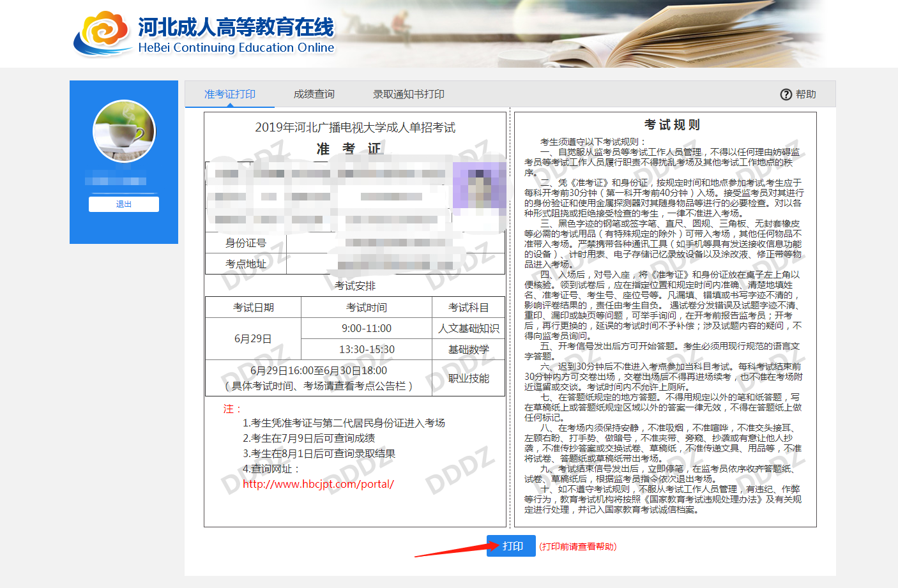Click the (打印前请查看帮助) hint link
Image resolution: width=898 pixels, height=588 pixels.
tap(578, 547)
